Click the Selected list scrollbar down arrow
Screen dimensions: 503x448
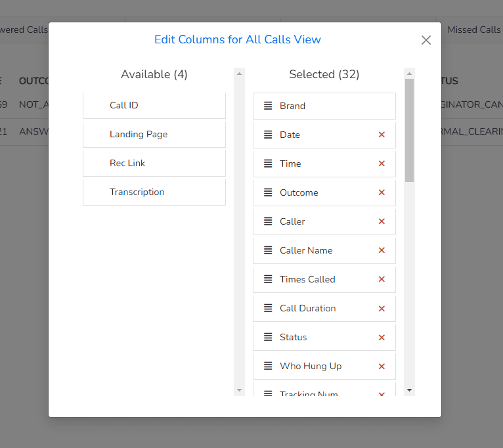409,390
